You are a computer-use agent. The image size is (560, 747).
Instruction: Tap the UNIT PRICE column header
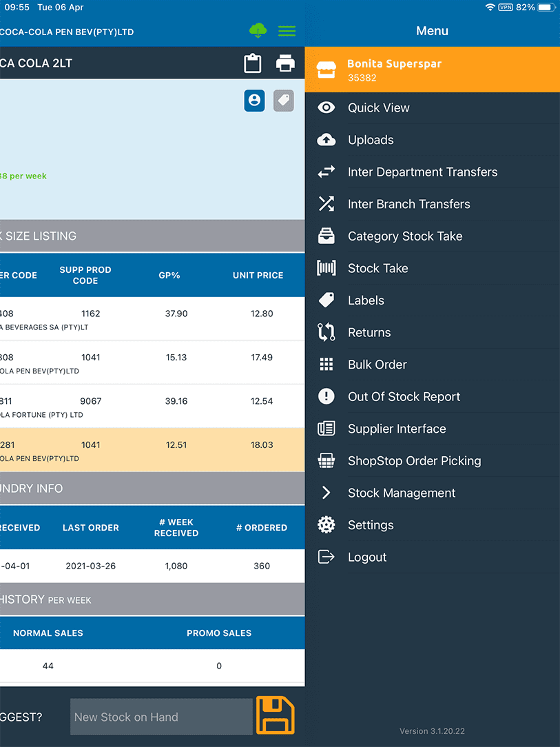pyautogui.click(x=258, y=276)
